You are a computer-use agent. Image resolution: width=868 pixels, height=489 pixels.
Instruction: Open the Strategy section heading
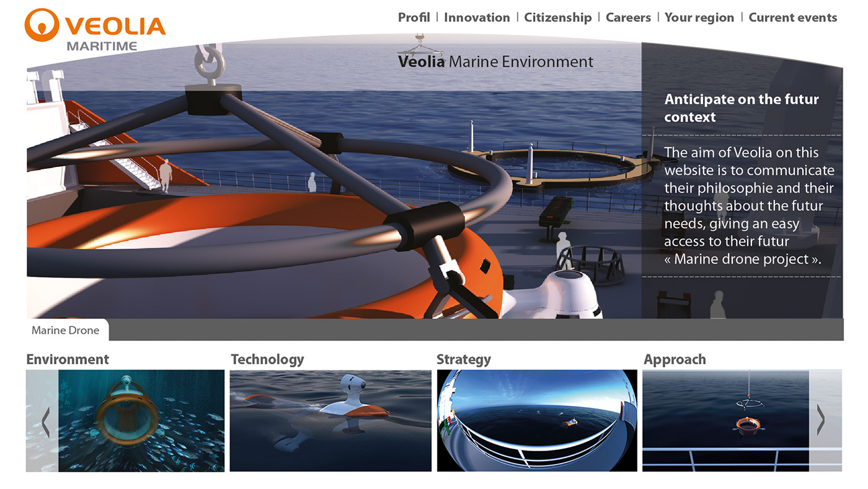464,359
